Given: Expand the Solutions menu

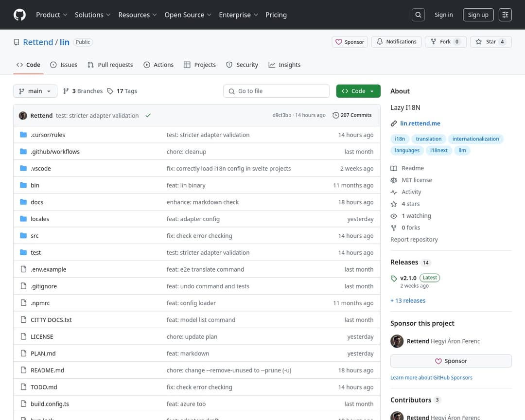Looking at the screenshot, I should click(x=93, y=15).
